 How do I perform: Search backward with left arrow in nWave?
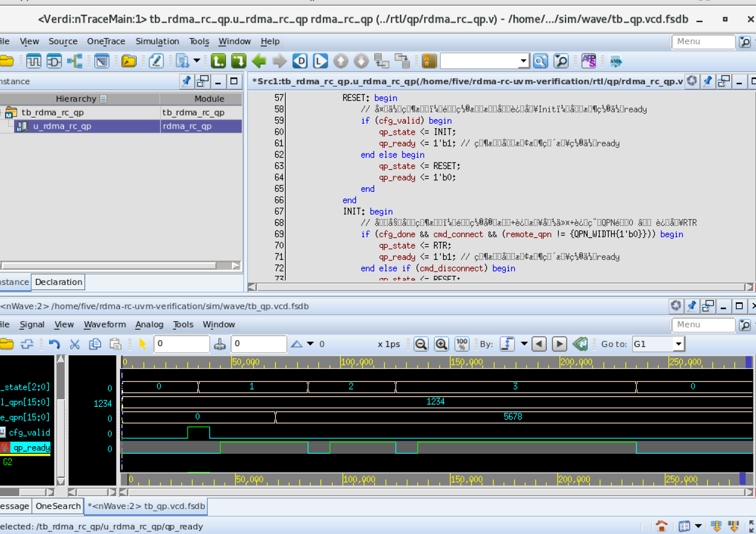click(539, 344)
